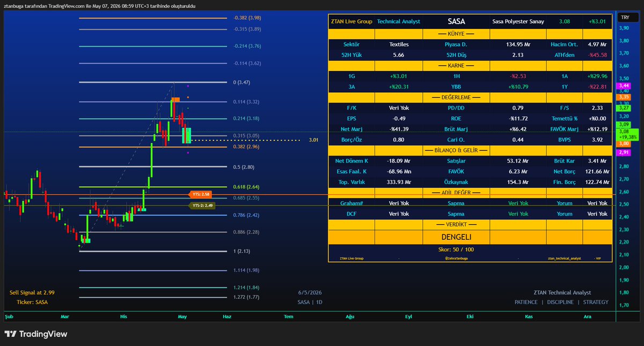The width and height of the screenshot is (644, 346).
Task: Click the Skor: 50 / 100 text
Action: coord(456,249)
